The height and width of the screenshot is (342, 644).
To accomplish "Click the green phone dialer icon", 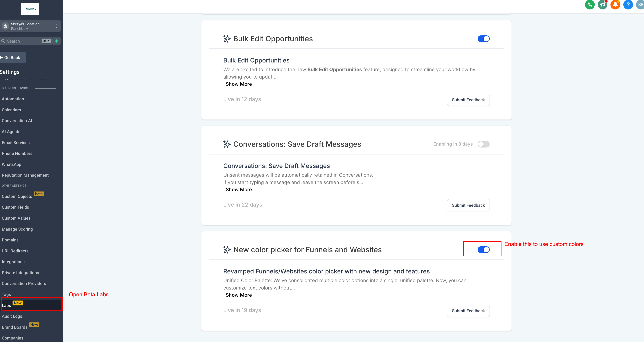I will coord(590,5).
